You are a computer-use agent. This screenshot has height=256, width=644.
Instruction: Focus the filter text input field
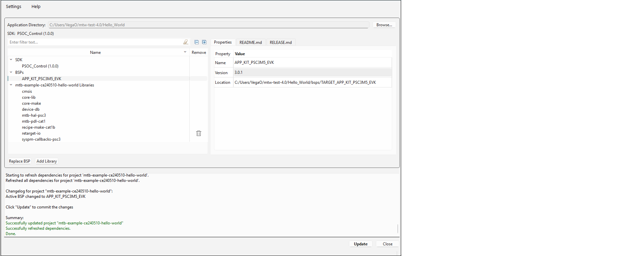(x=95, y=42)
